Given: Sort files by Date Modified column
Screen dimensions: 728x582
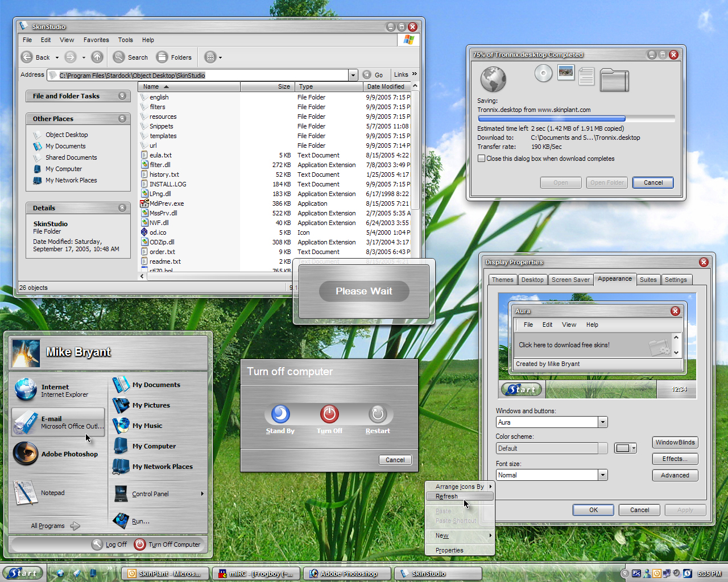Looking at the screenshot, I should click(387, 86).
